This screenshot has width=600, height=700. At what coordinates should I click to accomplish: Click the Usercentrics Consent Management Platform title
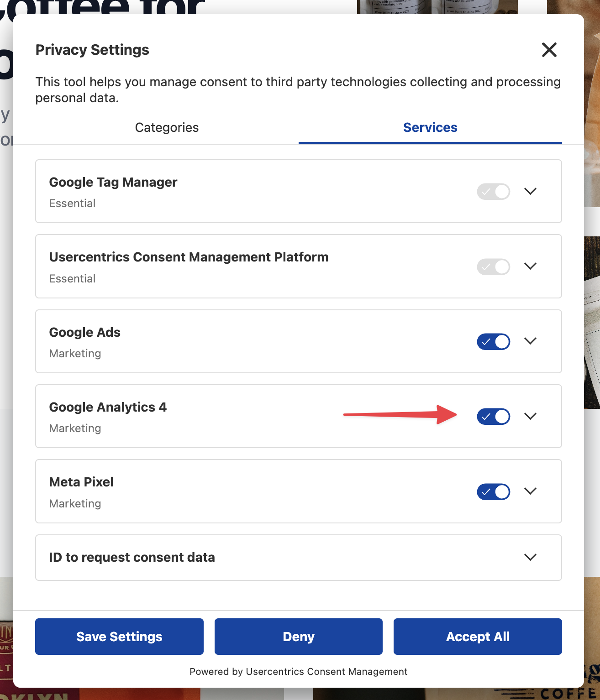click(189, 257)
